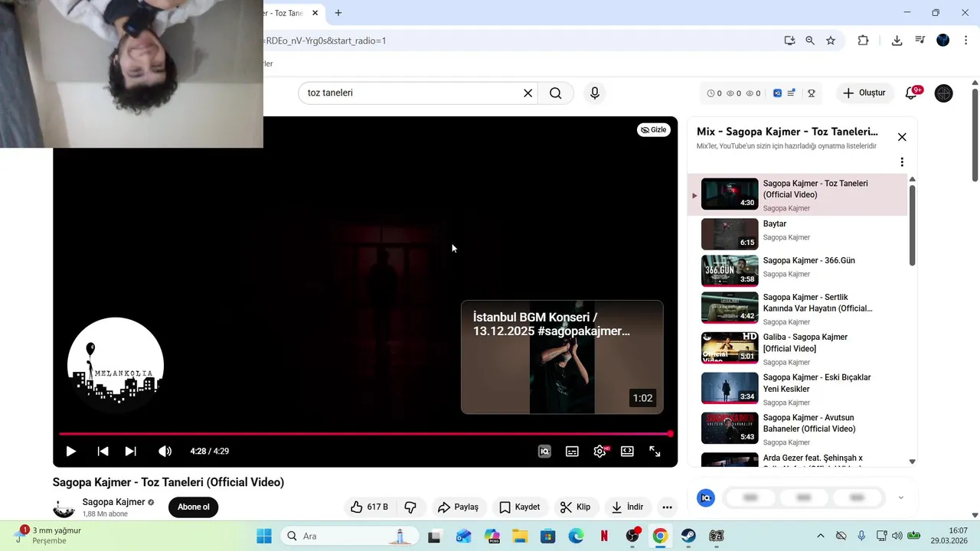This screenshot has height=551, width=980.
Task: Hide end screen with Gizle button
Action: (x=654, y=130)
